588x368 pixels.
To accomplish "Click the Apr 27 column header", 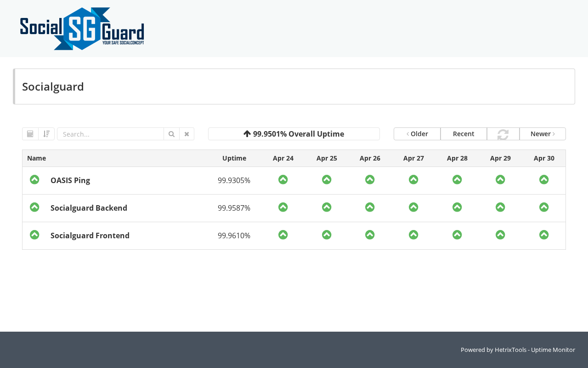I will 413,158.
